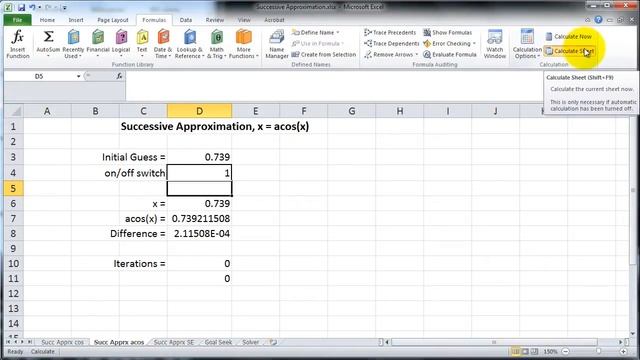Click the 150% zoom level
This screenshot has height=360, width=640.
(x=550, y=351)
